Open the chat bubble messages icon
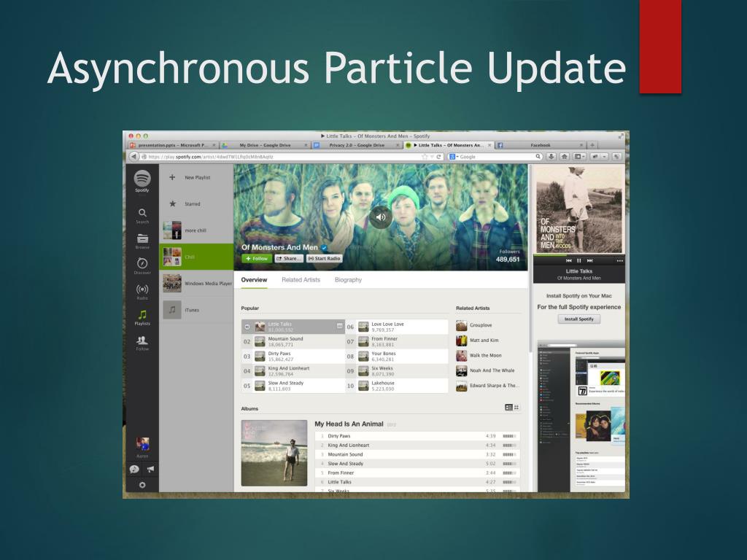Viewport: 747px width, 560px height. [x=134, y=469]
